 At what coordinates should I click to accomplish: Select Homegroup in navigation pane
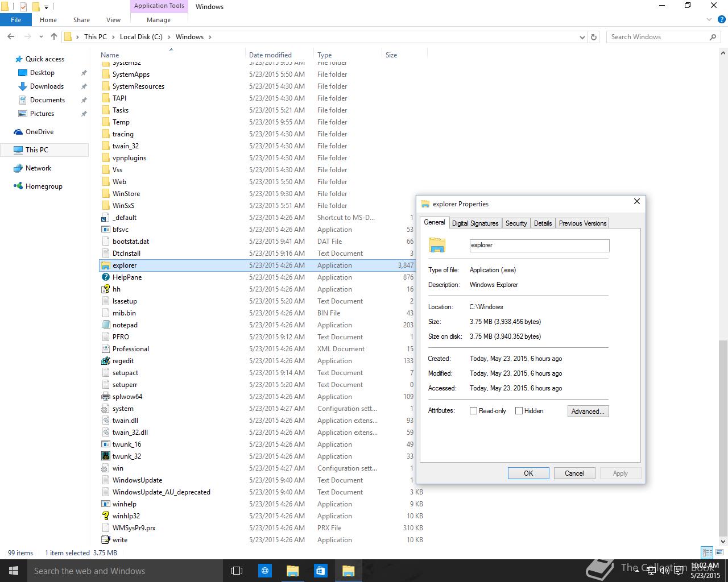coord(44,186)
